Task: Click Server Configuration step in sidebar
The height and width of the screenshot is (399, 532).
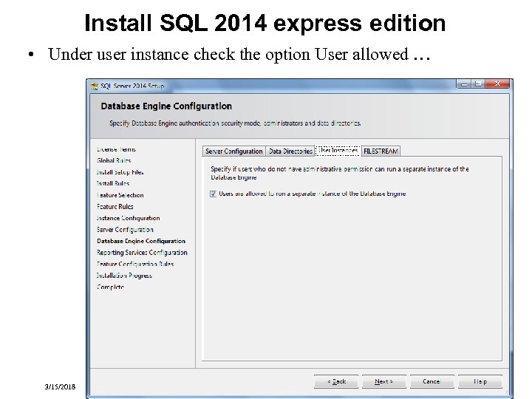Action: (x=125, y=230)
